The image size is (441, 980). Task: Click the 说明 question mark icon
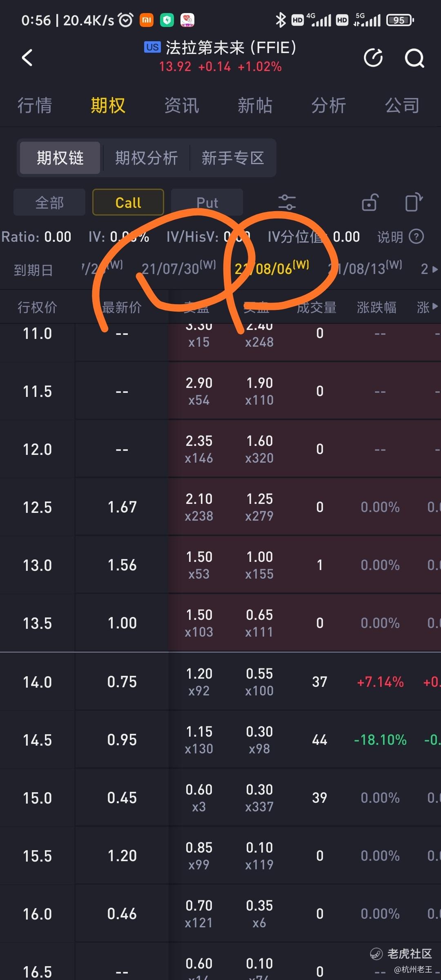[x=416, y=236]
